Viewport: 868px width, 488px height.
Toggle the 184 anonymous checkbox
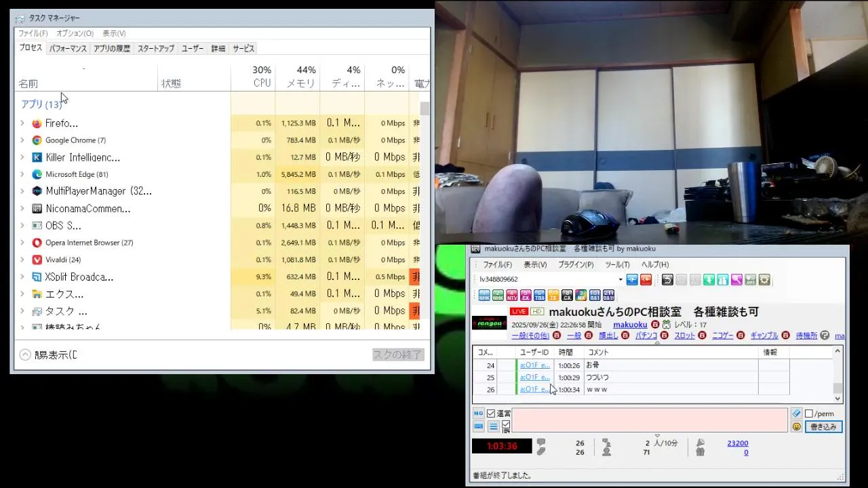tap(506, 424)
